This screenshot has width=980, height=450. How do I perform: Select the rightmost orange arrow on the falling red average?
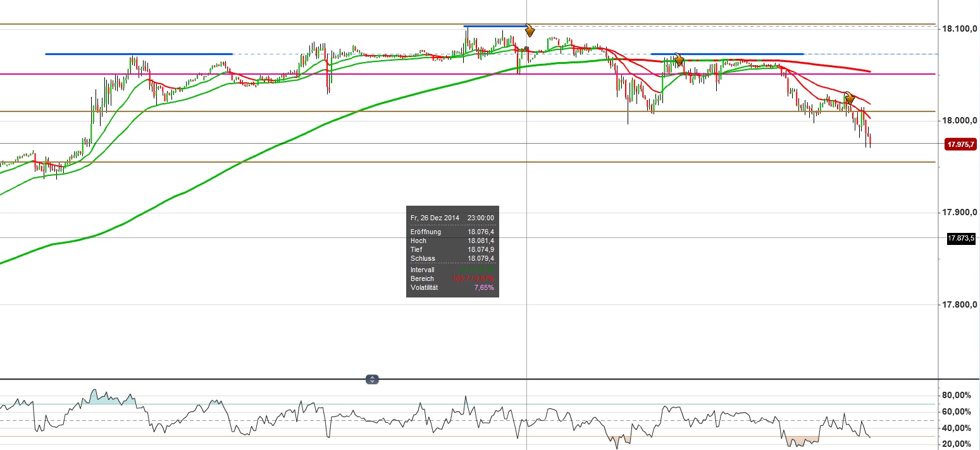point(850,98)
